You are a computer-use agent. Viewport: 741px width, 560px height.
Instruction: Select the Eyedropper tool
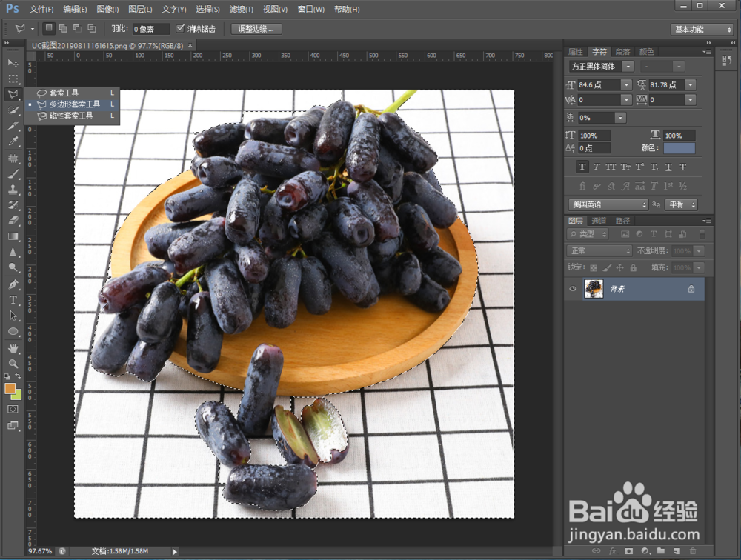(x=13, y=141)
